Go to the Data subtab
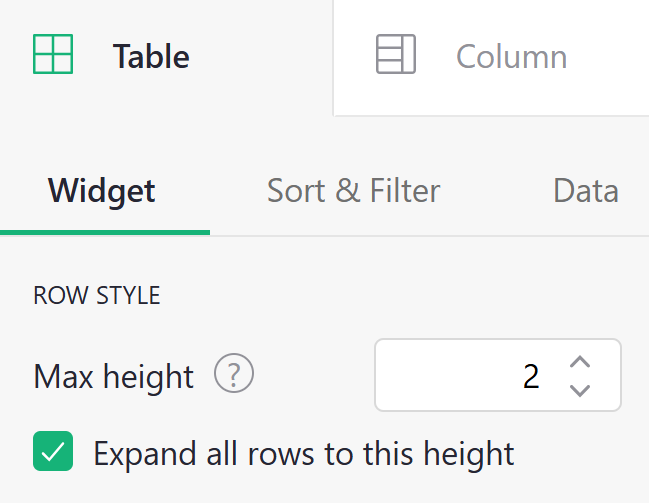This screenshot has width=649, height=503. coord(585,190)
